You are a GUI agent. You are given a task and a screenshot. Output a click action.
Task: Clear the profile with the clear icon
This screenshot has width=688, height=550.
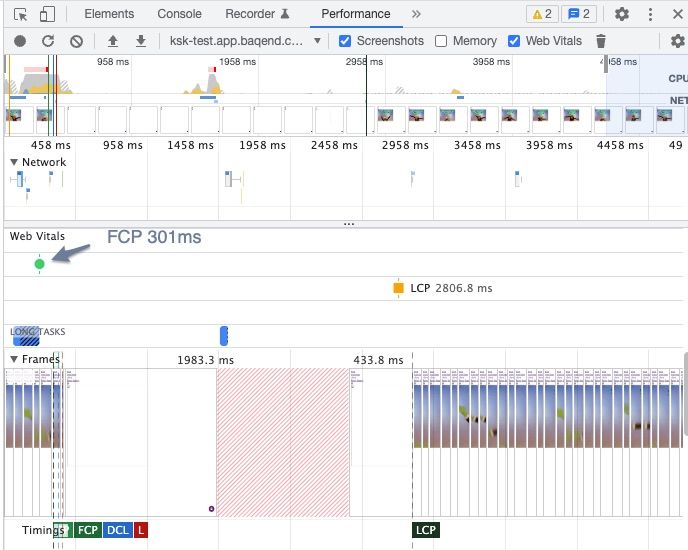point(76,41)
